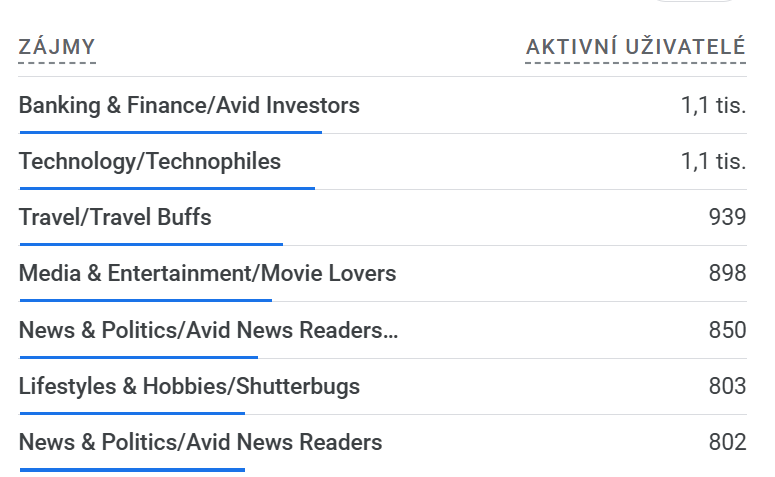
Task: Select the bottom News & Politics/Avid News Readers label
Action: [x=201, y=442]
